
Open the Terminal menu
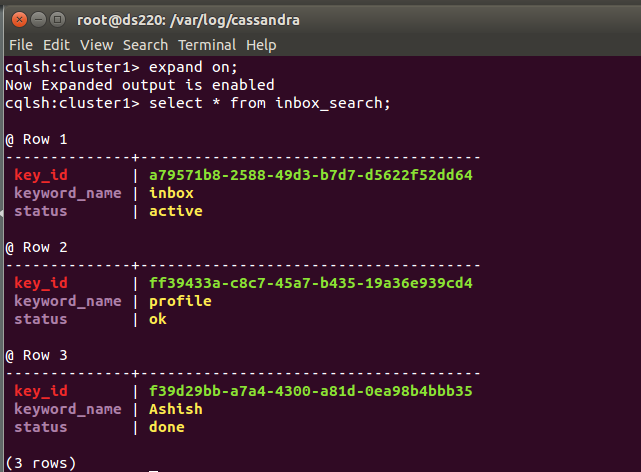point(207,45)
